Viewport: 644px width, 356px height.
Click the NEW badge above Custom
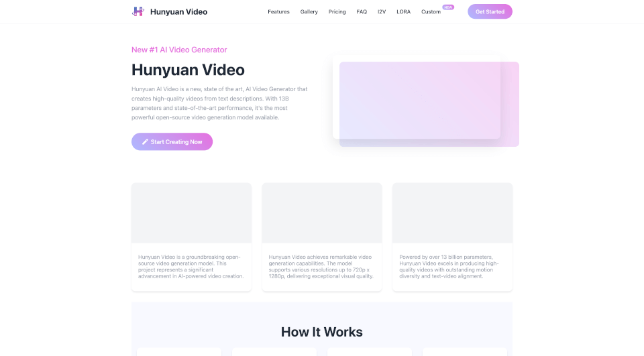click(448, 7)
